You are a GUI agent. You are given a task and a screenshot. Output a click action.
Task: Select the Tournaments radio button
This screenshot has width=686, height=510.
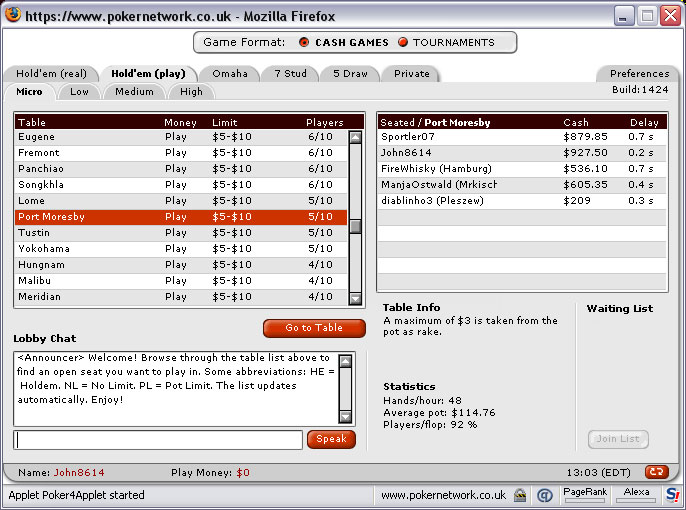tap(403, 42)
